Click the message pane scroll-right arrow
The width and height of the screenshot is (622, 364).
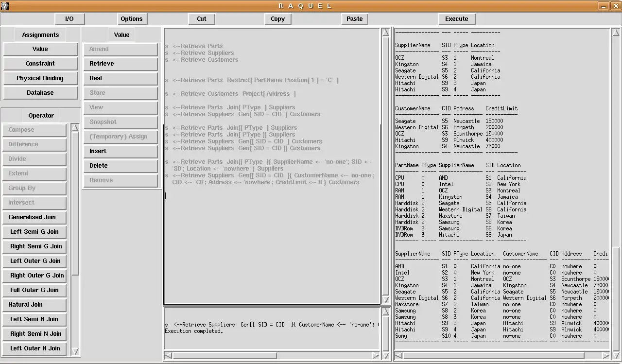pyautogui.click(x=376, y=356)
